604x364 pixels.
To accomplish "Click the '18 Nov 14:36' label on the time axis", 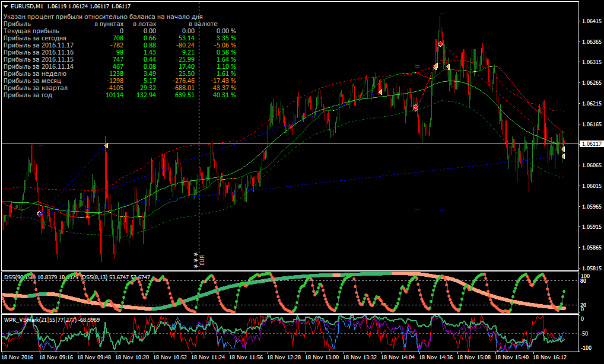I will click(x=435, y=357).
